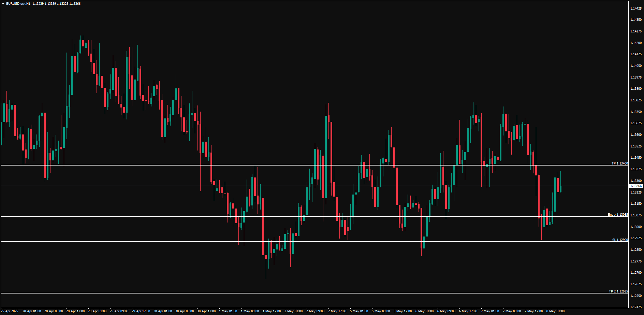The width and height of the screenshot is (644, 315).
Task: Select the TP 1.13400 line label
Action: (619, 163)
